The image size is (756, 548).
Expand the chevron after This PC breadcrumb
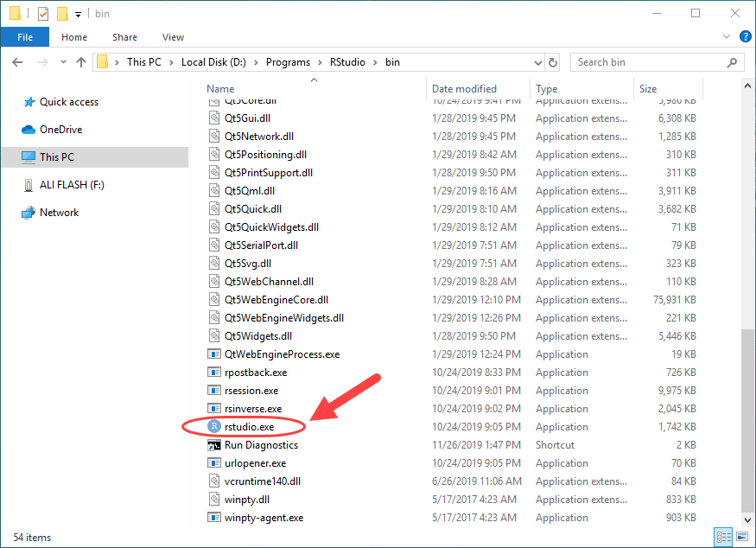pos(171,63)
